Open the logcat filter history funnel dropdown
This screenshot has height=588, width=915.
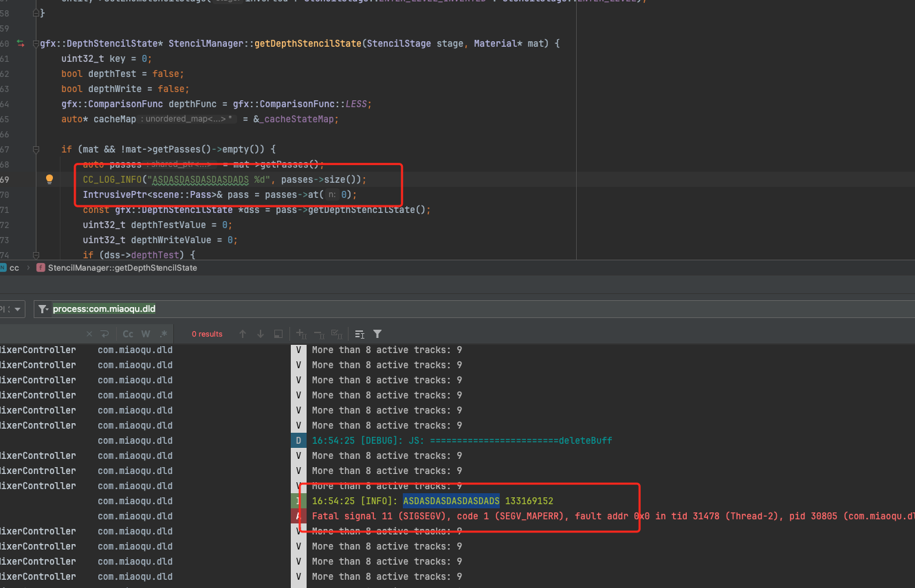tap(43, 309)
